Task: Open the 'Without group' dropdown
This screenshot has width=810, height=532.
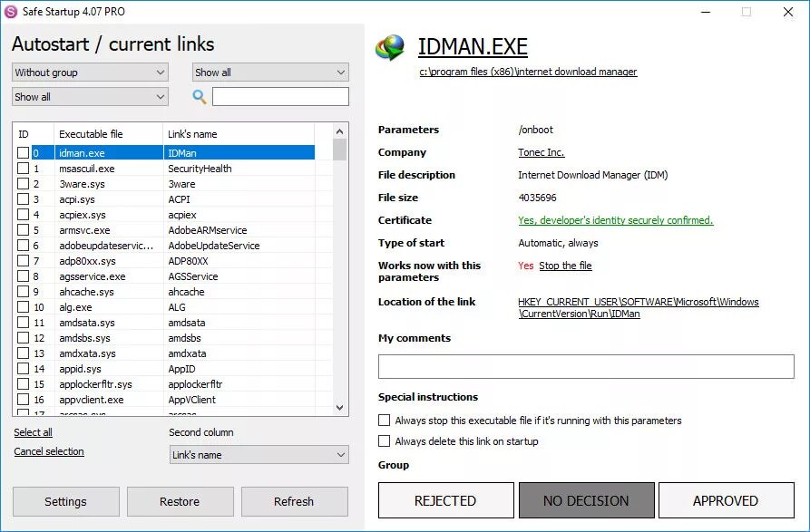Action: (90, 73)
